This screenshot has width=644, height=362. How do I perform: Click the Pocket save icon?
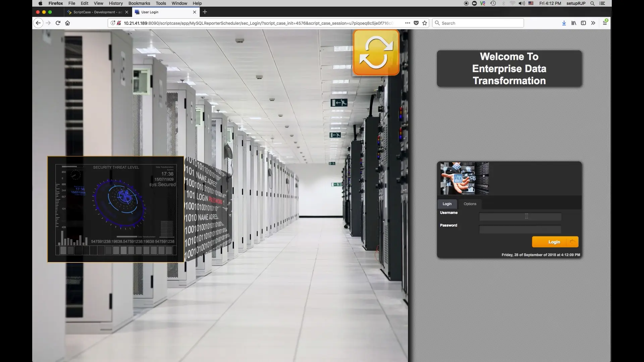[x=416, y=23]
